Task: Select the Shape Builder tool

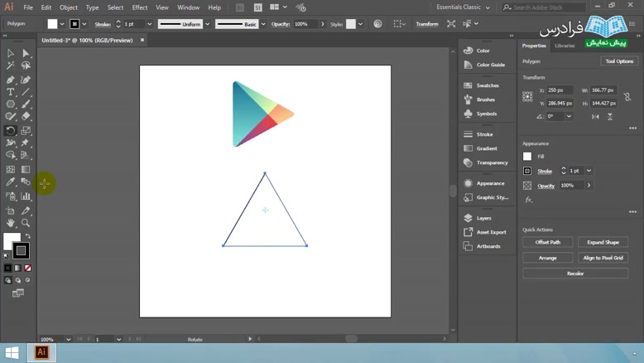Action: click(10, 155)
